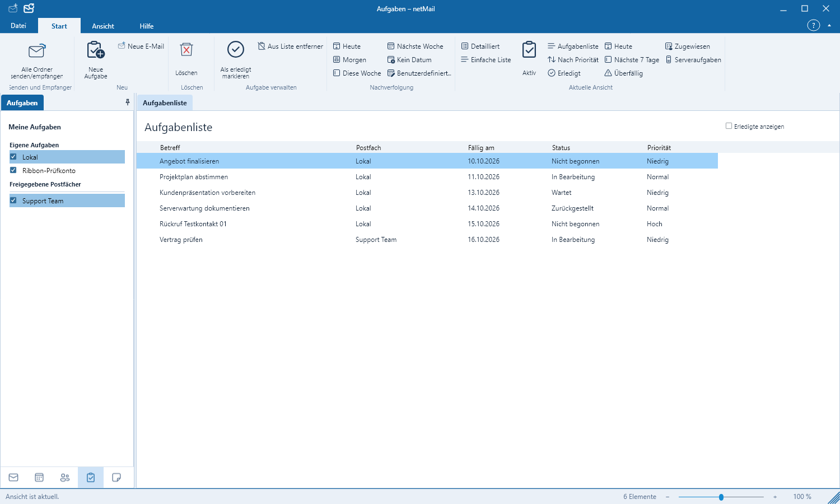The image size is (840, 504).
Task: Show Nächste 7 Tage view
Action: pyautogui.click(x=632, y=60)
